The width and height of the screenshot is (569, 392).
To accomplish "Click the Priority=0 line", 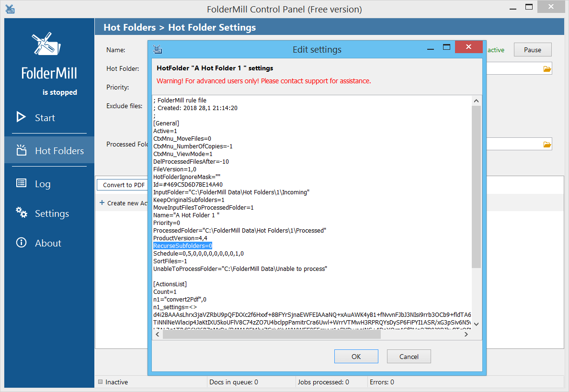I will click(x=167, y=223).
